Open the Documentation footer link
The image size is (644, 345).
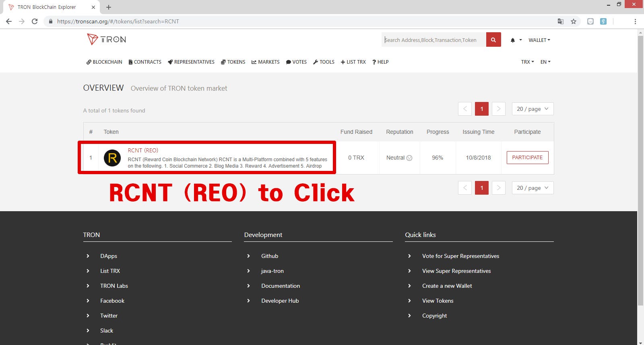(x=281, y=286)
